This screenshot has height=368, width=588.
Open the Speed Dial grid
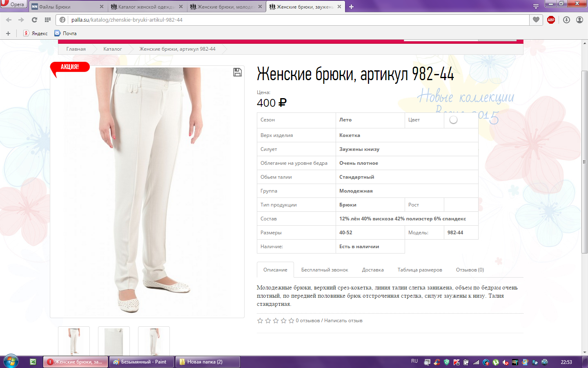tap(48, 20)
